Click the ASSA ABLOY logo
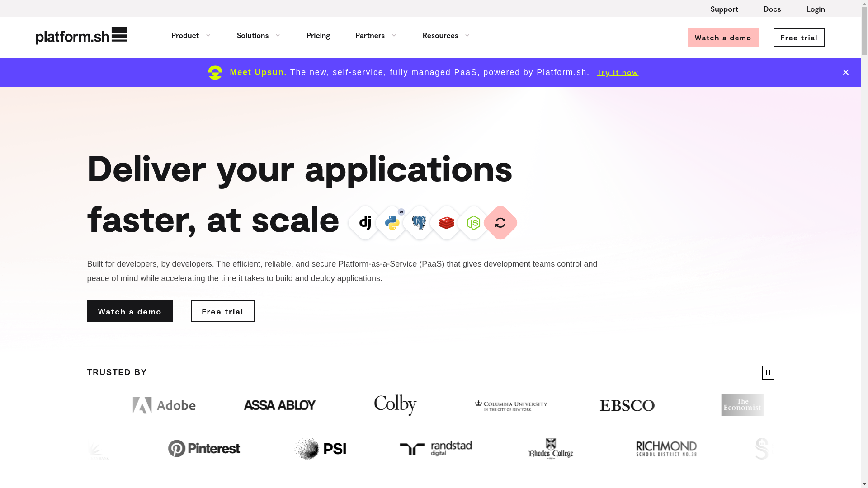Viewport: 868px width, 488px height. (x=280, y=405)
